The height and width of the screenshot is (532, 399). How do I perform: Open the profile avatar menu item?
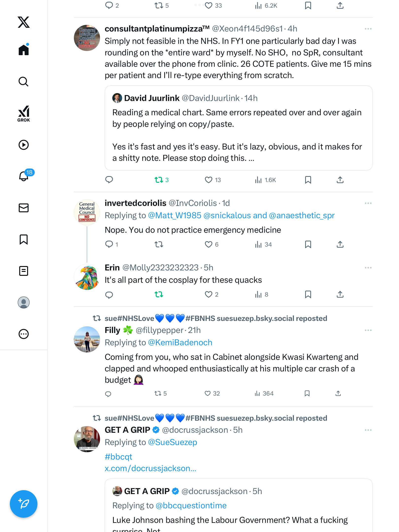coord(24,302)
